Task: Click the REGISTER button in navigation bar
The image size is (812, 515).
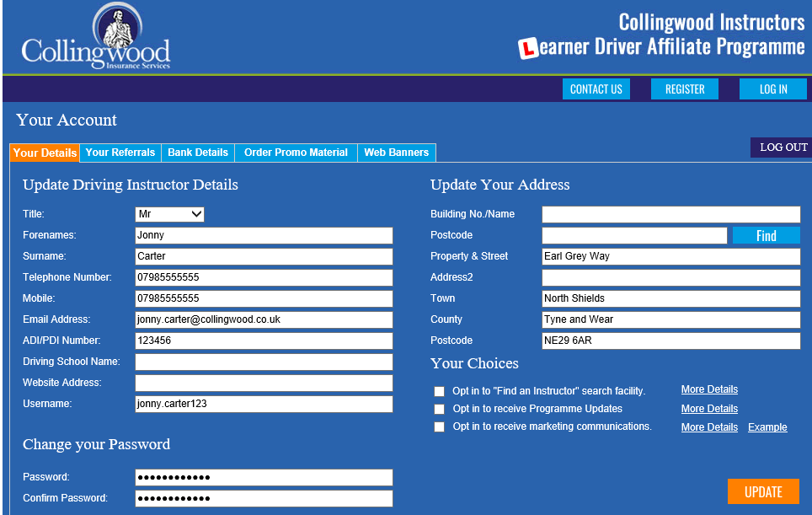Action: click(x=685, y=89)
